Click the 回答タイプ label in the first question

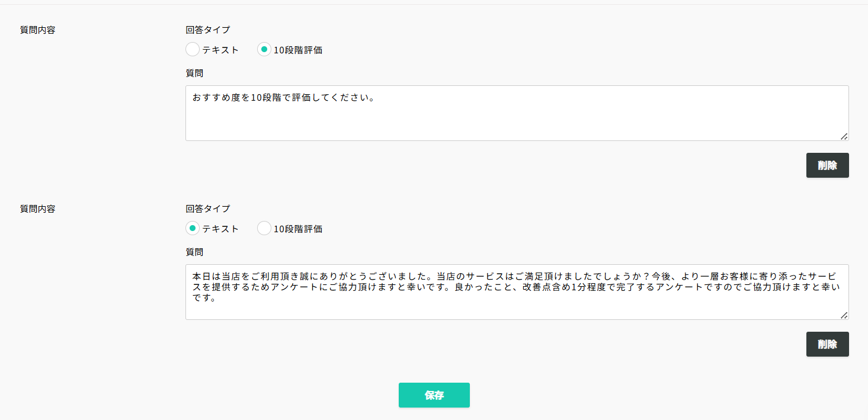point(207,30)
